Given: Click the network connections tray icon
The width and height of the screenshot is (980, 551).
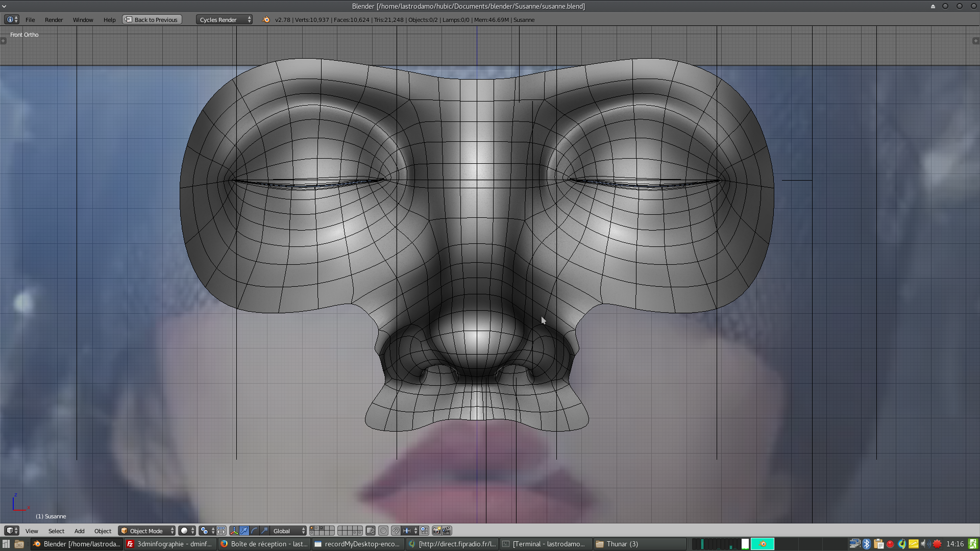Looking at the screenshot, I should [x=854, y=544].
